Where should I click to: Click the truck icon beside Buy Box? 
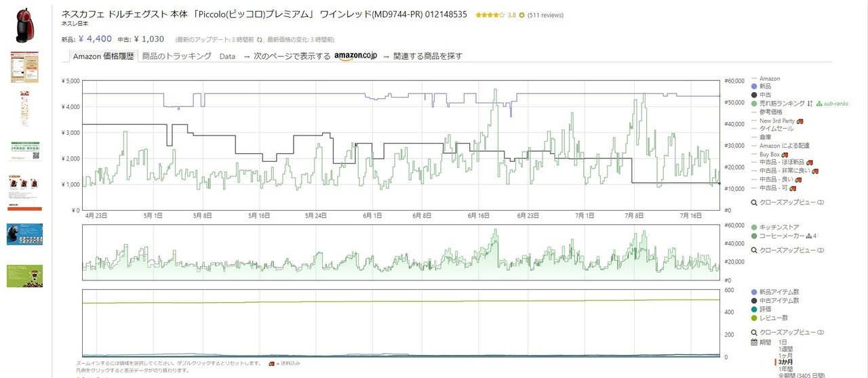(x=786, y=154)
